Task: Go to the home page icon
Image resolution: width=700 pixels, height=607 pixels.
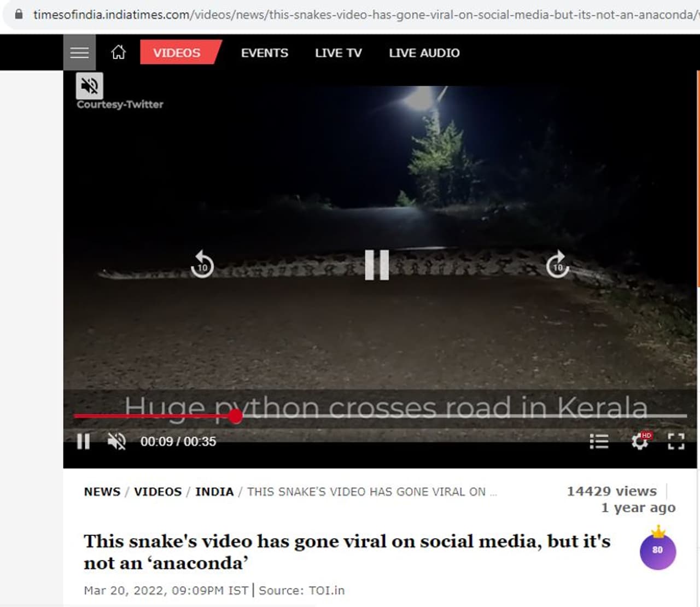Action: click(118, 52)
